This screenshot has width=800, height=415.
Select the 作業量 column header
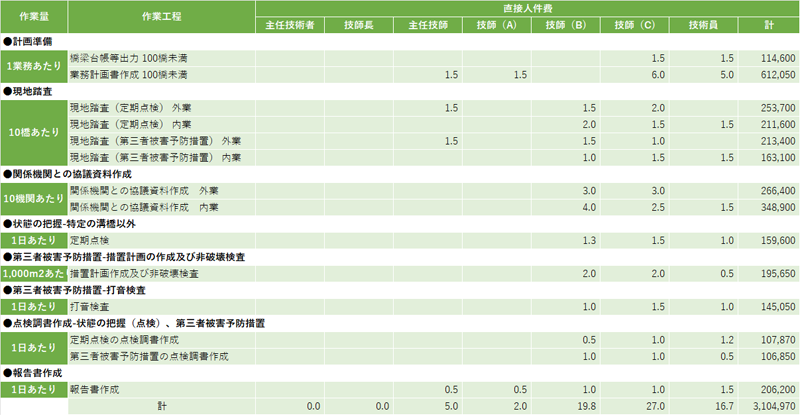[34, 17]
